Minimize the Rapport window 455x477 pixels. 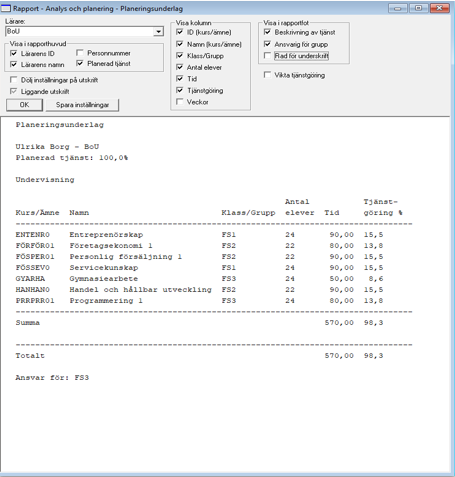(398, 8)
